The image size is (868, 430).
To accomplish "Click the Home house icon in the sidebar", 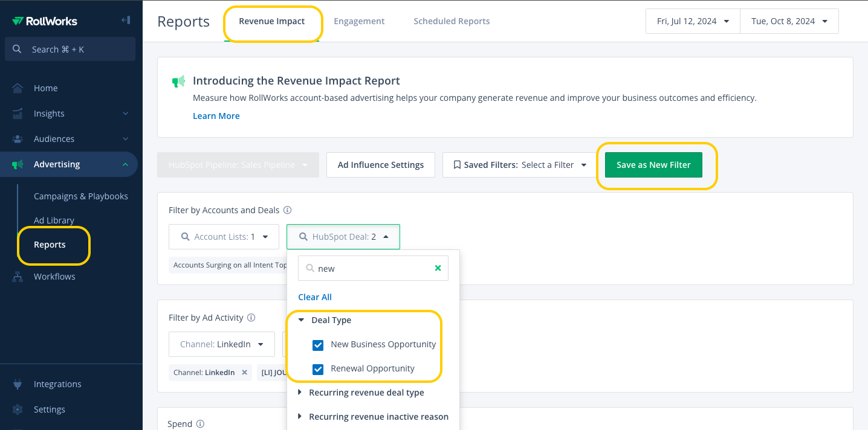I will coord(18,88).
